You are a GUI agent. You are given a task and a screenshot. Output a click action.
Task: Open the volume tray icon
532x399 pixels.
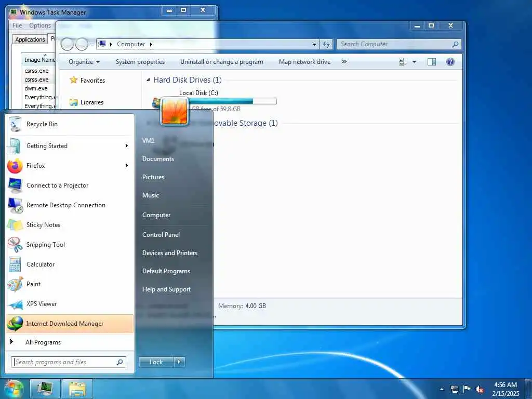(x=480, y=390)
